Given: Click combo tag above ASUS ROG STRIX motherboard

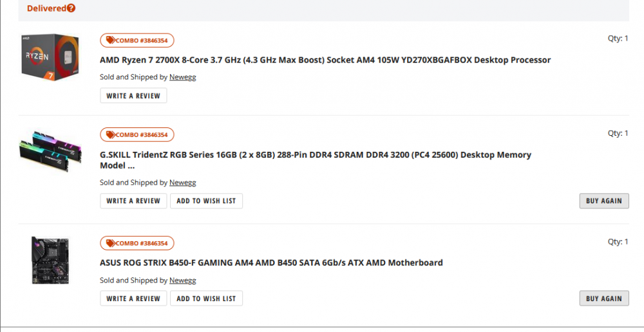Looking at the screenshot, I should pyautogui.click(x=137, y=243).
